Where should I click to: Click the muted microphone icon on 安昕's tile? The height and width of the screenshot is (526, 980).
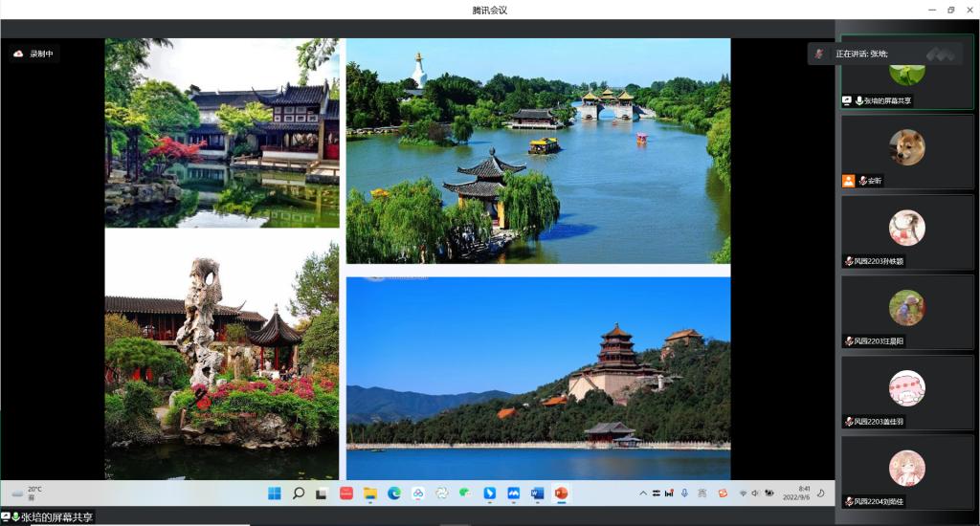pyautogui.click(x=862, y=181)
